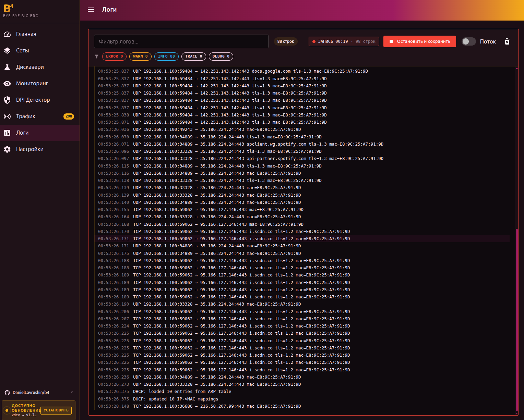Toggle the hamburger menu icon

(91, 10)
